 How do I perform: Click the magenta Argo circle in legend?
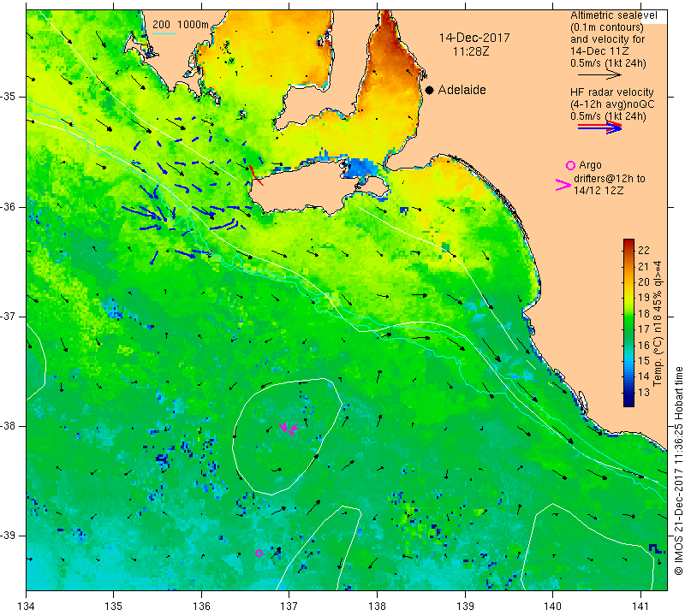tap(570, 165)
